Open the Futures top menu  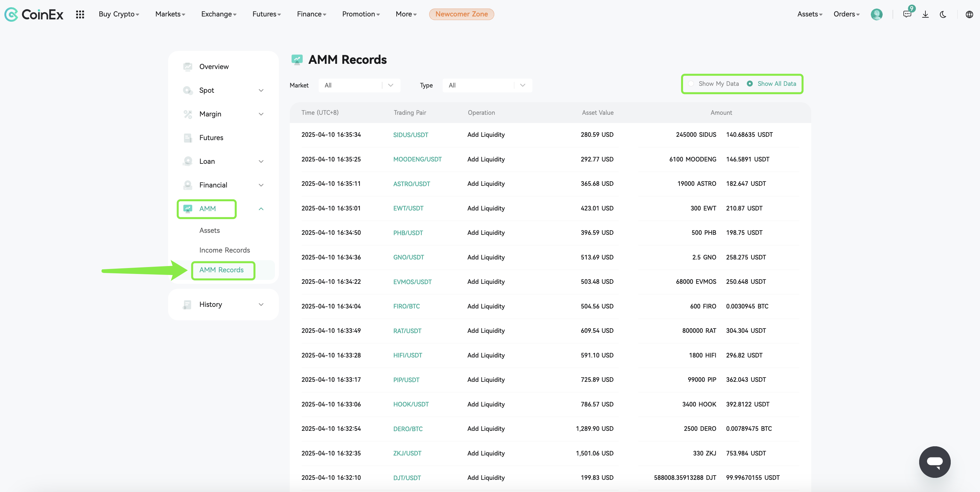click(267, 14)
